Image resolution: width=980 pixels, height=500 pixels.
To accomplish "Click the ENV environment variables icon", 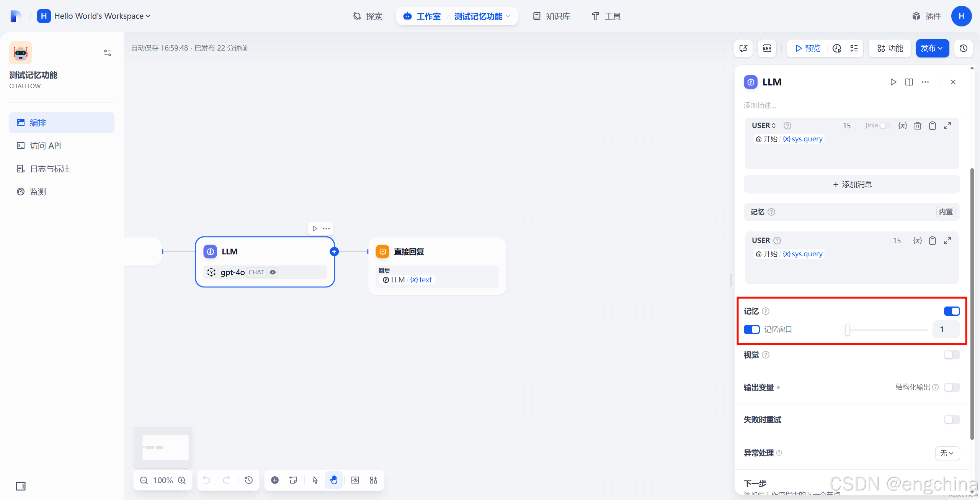I will point(767,48).
